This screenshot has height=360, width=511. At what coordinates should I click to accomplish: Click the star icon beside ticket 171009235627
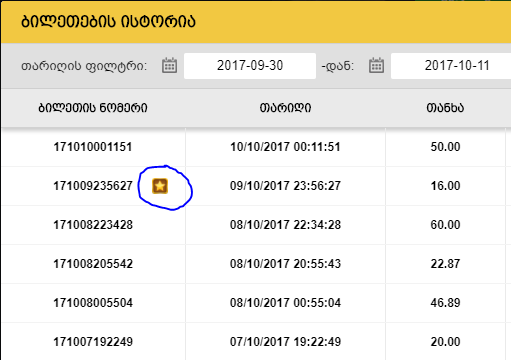pyautogui.click(x=160, y=186)
